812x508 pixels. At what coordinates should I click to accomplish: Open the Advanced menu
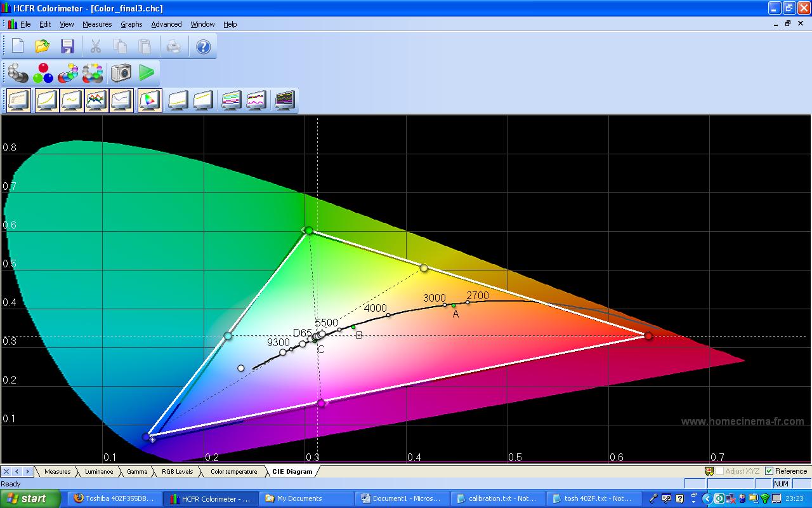coord(166,24)
